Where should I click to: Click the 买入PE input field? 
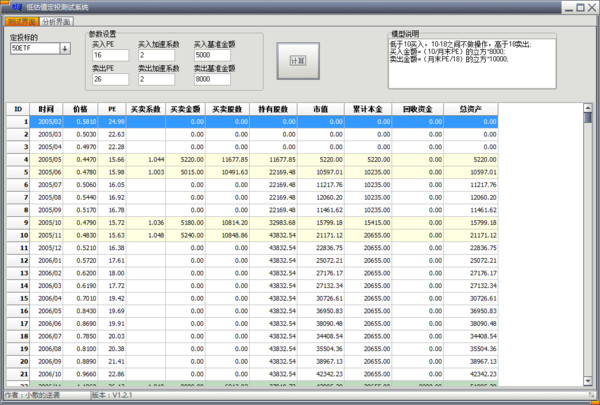click(x=111, y=55)
